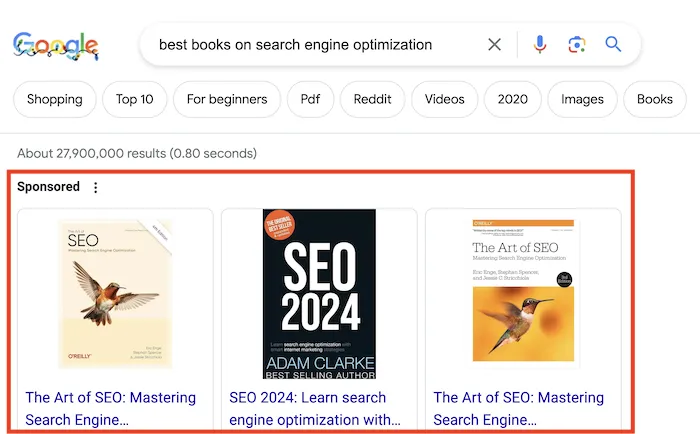This screenshot has width=700, height=434.
Task: Choose the Reddit filter chip
Action: [x=372, y=99]
